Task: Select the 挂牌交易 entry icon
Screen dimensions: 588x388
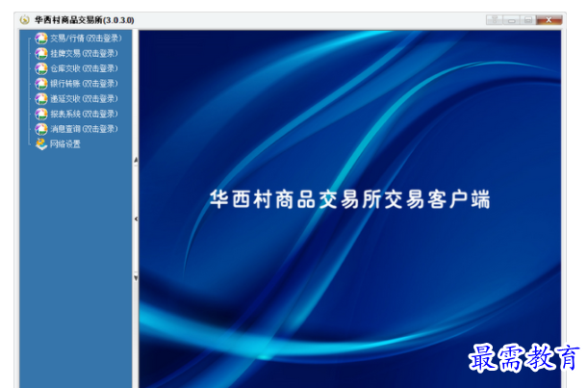Action: click(41, 54)
